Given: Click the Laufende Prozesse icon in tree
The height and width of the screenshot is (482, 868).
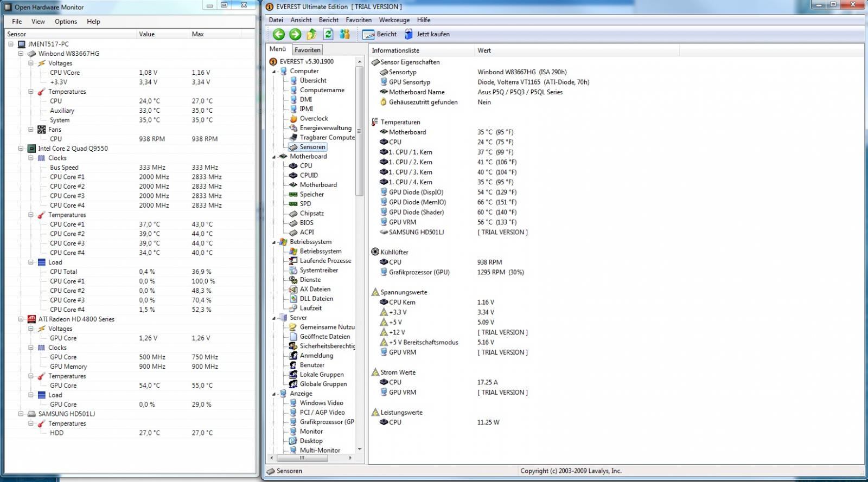Looking at the screenshot, I should [x=293, y=261].
